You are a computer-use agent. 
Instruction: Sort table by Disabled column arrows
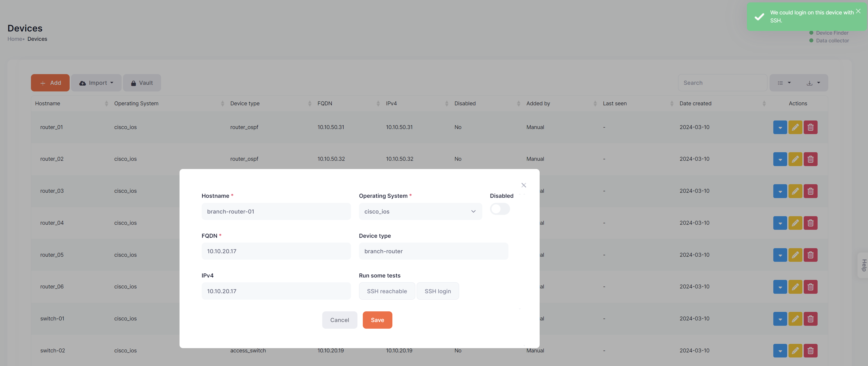click(x=519, y=103)
